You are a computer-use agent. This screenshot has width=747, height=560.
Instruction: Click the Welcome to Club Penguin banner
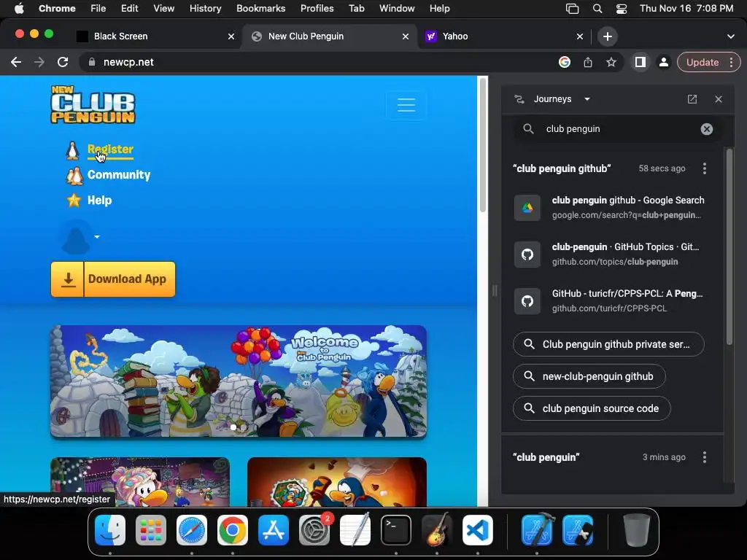(239, 381)
